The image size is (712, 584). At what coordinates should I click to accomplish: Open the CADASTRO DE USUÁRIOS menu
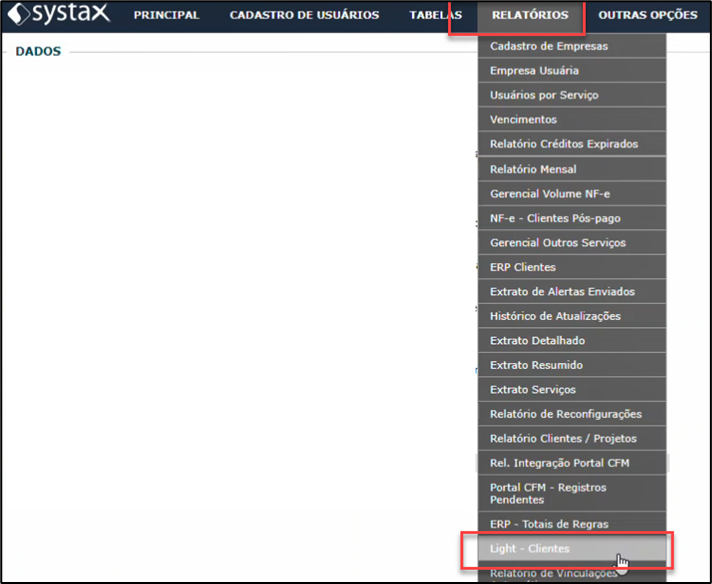click(304, 15)
